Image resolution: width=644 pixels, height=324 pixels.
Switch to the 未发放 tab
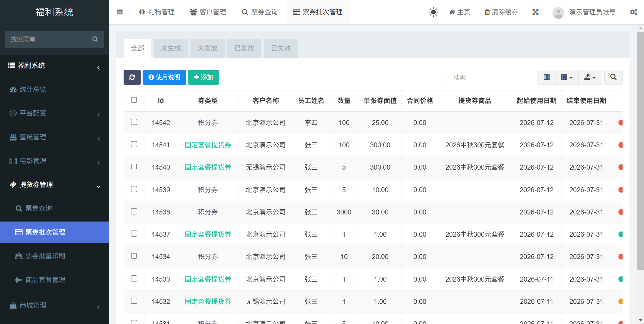coord(208,48)
